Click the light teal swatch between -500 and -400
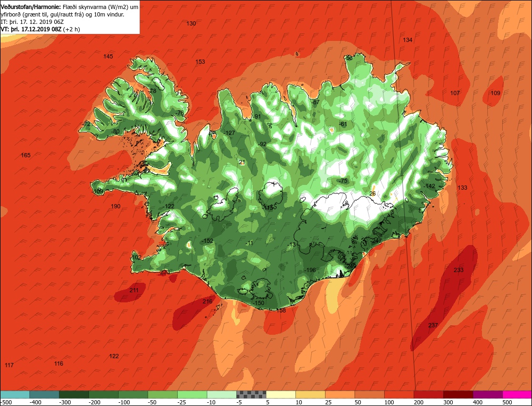532x406 pixels. (x=15, y=394)
